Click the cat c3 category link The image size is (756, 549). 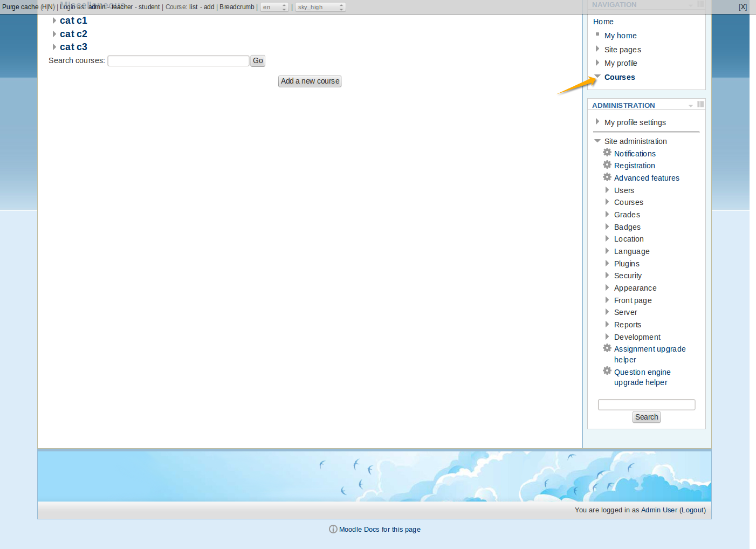(73, 47)
